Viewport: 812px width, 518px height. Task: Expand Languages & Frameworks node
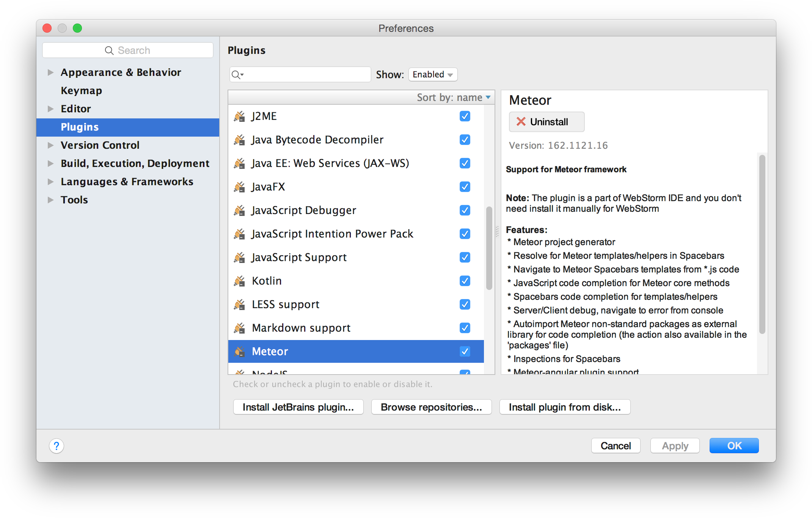[50, 182]
